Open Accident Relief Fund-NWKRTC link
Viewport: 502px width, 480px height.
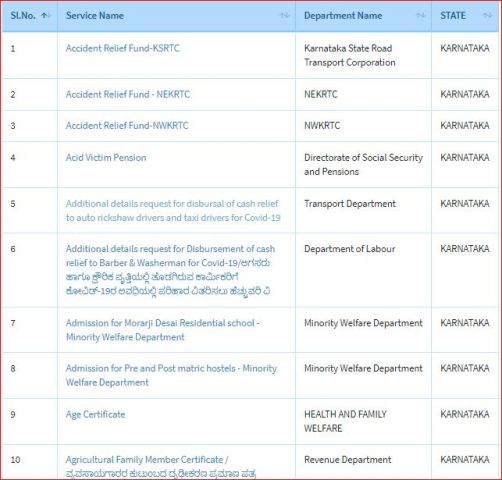(127, 126)
